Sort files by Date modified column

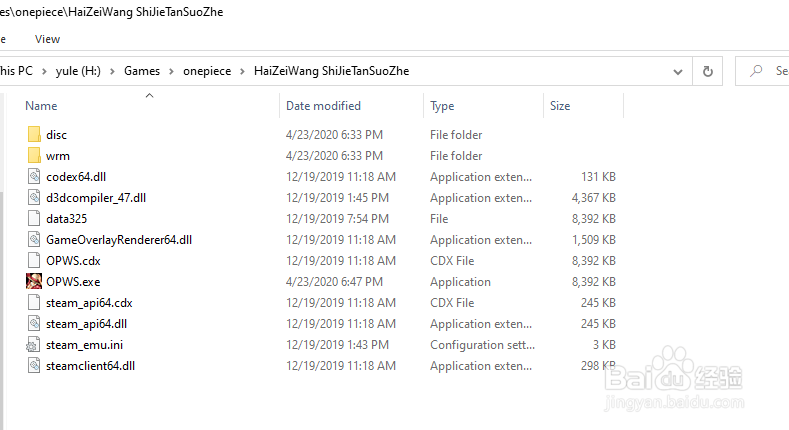click(x=323, y=106)
